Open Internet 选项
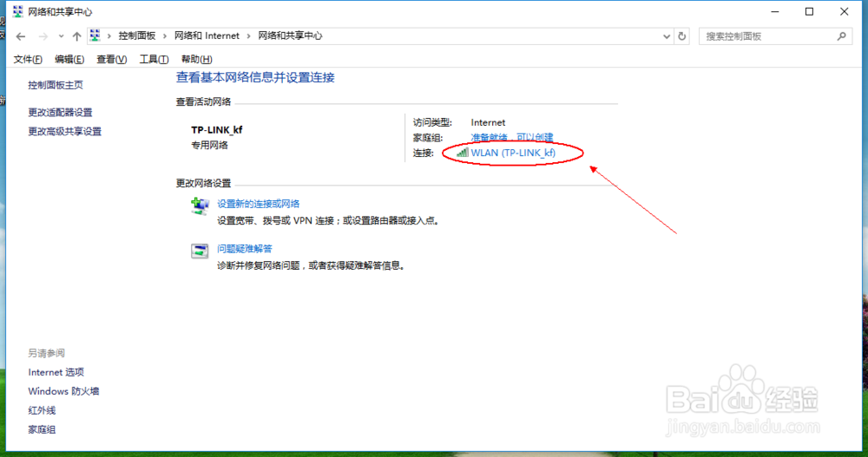 click(56, 372)
